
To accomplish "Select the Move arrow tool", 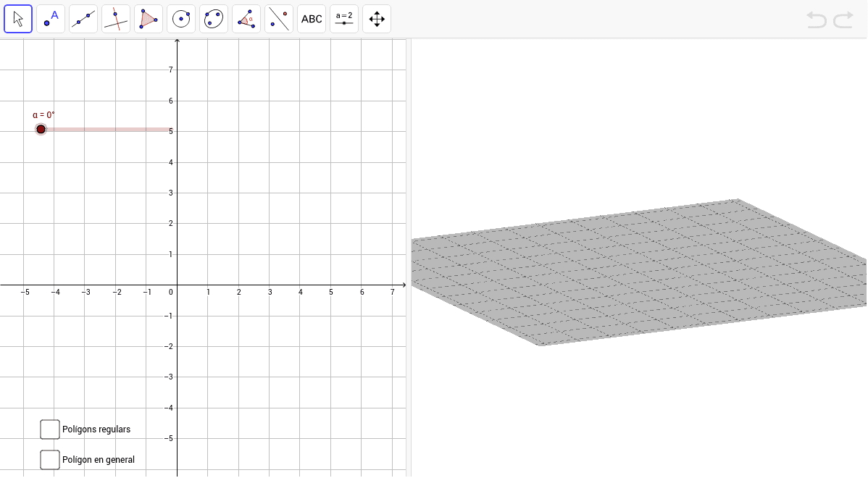I will pyautogui.click(x=18, y=19).
